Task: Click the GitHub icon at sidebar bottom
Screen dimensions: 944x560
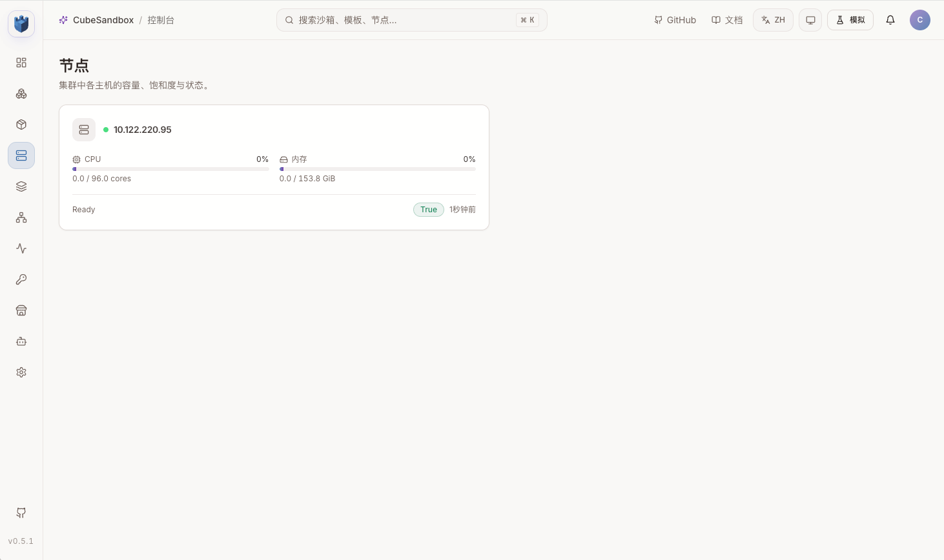Action: click(x=21, y=513)
